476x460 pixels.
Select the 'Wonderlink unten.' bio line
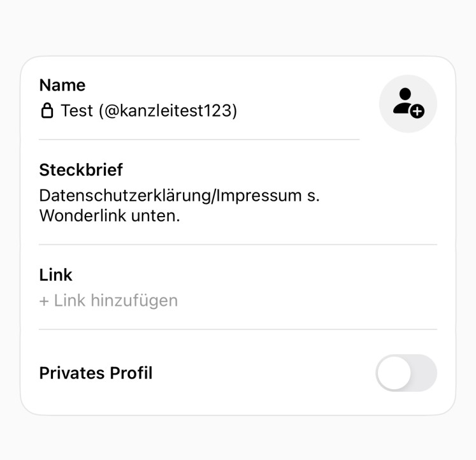coord(110,216)
